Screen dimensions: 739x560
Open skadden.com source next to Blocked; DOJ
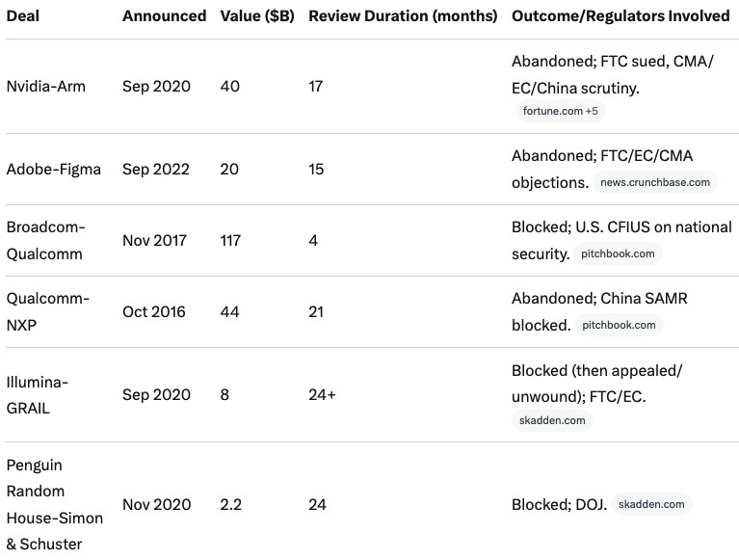(651, 504)
